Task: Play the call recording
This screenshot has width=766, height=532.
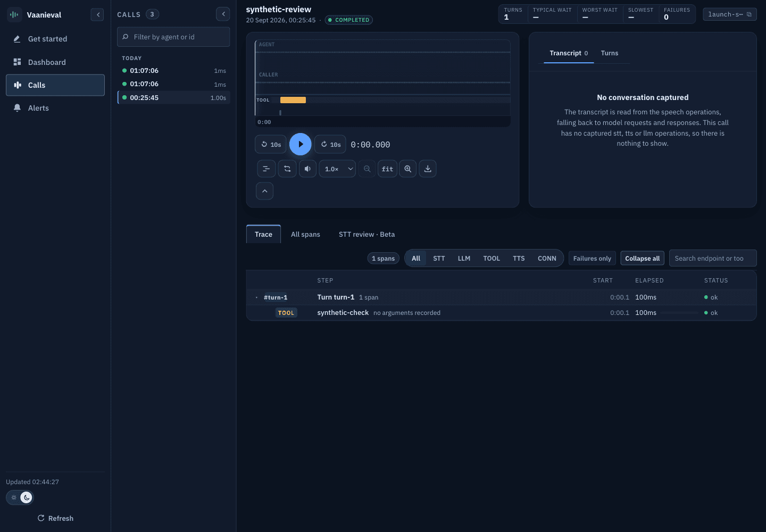Action: [x=301, y=144]
